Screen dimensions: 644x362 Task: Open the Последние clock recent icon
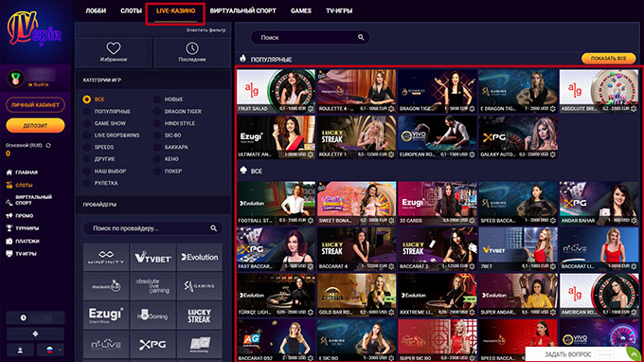click(x=192, y=48)
